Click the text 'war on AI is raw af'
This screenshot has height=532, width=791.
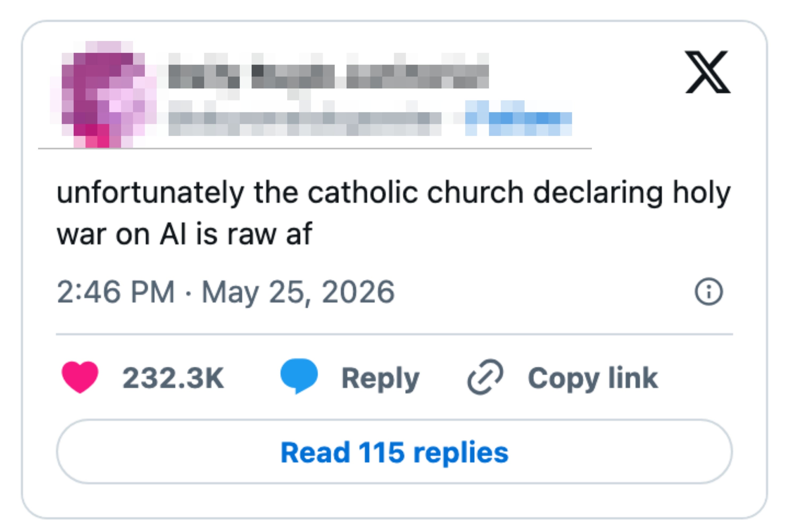coord(185,234)
